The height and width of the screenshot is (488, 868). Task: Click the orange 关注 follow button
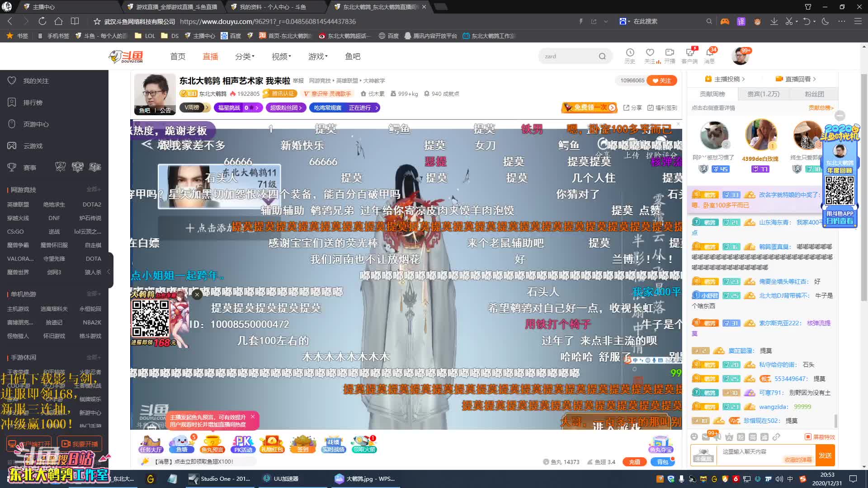tap(662, 80)
